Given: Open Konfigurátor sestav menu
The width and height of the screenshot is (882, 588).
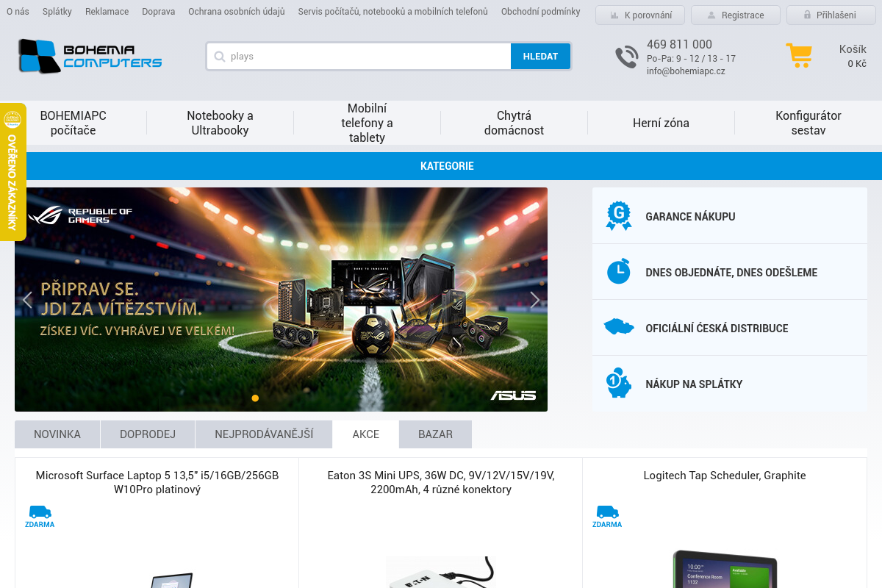Looking at the screenshot, I should 808,123.
